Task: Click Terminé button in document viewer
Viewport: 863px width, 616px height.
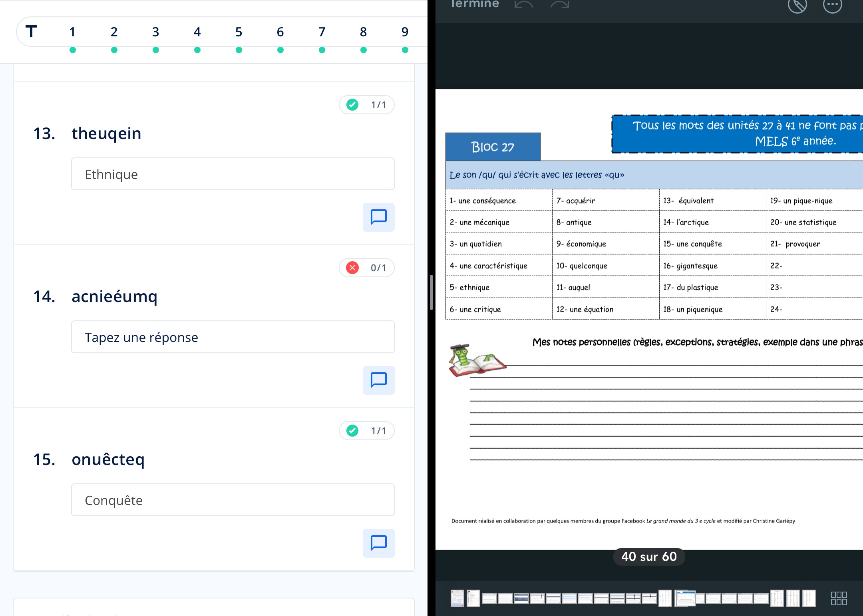Action: pos(475,4)
